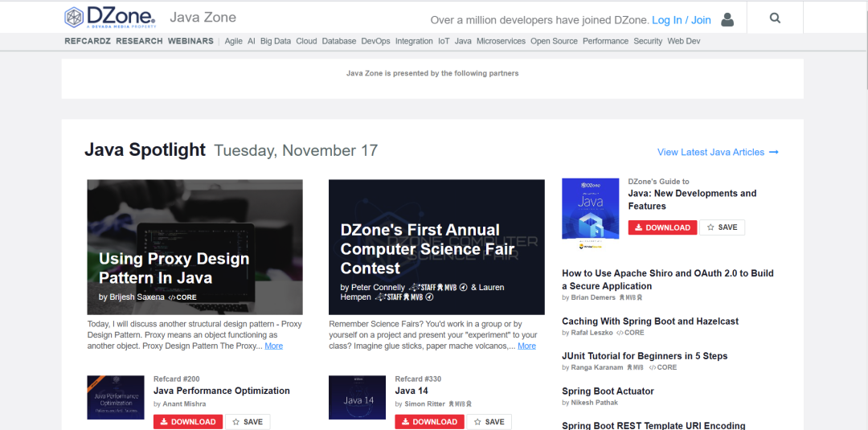
Task: Open the Refcardz menu item
Action: pyautogui.click(x=87, y=41)
